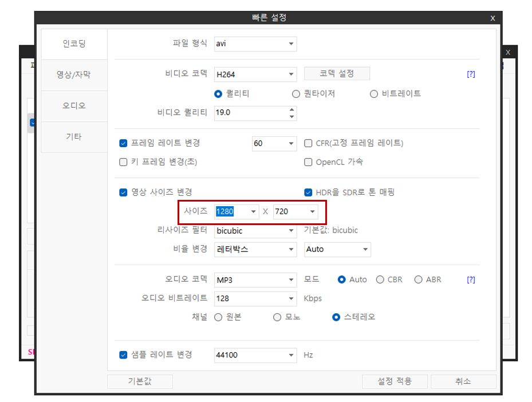Go to the 인코딩 settings tab

pos(73,44)
